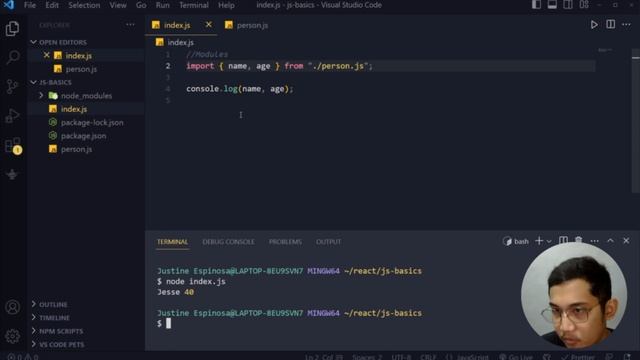Switch to the Output tab
Screen dimensions: 640x360
[329, 242]
